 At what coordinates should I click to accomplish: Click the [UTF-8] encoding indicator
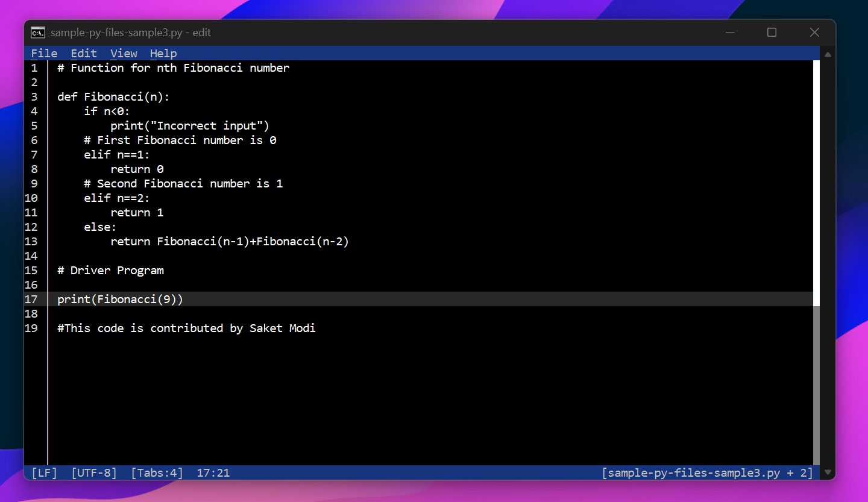click(x=94, y=472)
